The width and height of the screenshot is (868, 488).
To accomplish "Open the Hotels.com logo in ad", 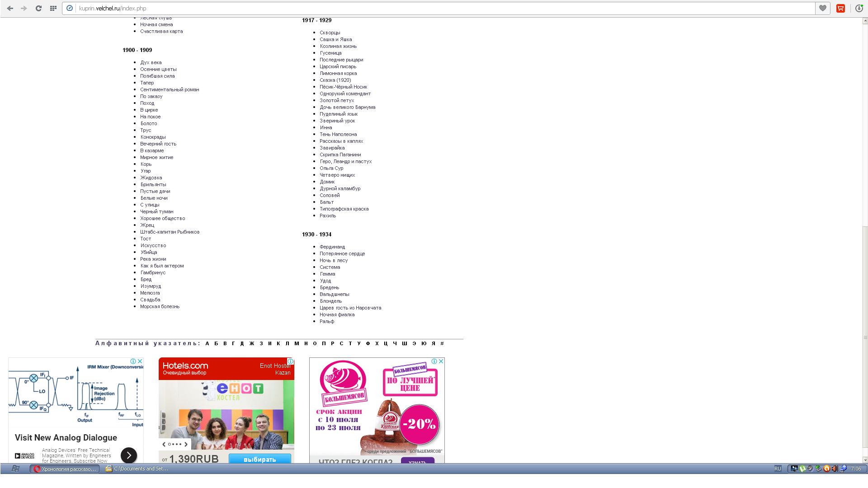I will (x=185, y=366).
